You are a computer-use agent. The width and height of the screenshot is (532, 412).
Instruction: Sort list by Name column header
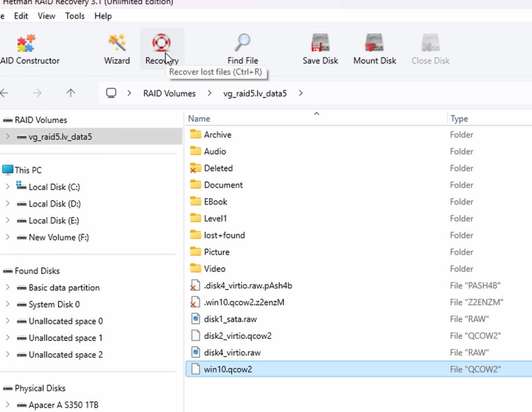click(316, 119)
